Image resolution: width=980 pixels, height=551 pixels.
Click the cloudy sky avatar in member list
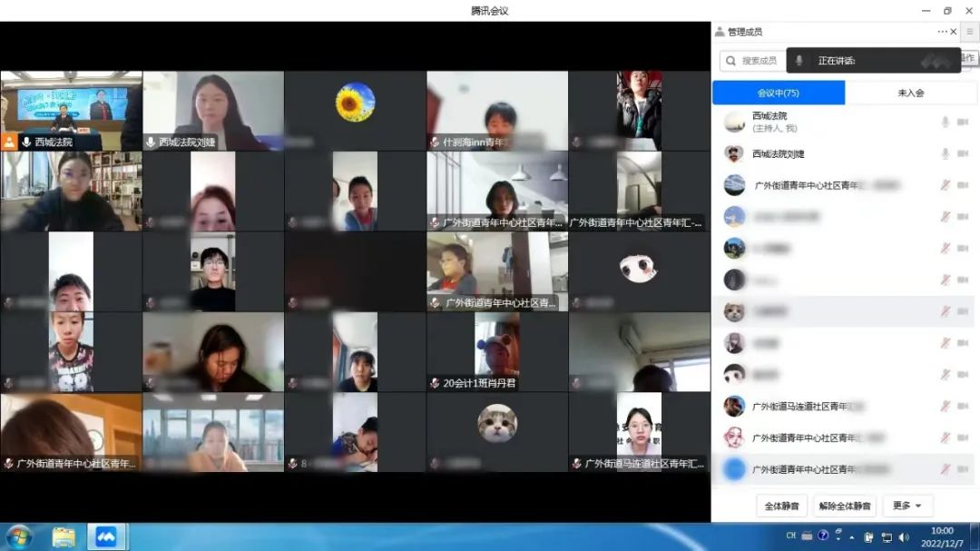coord(734,185)
